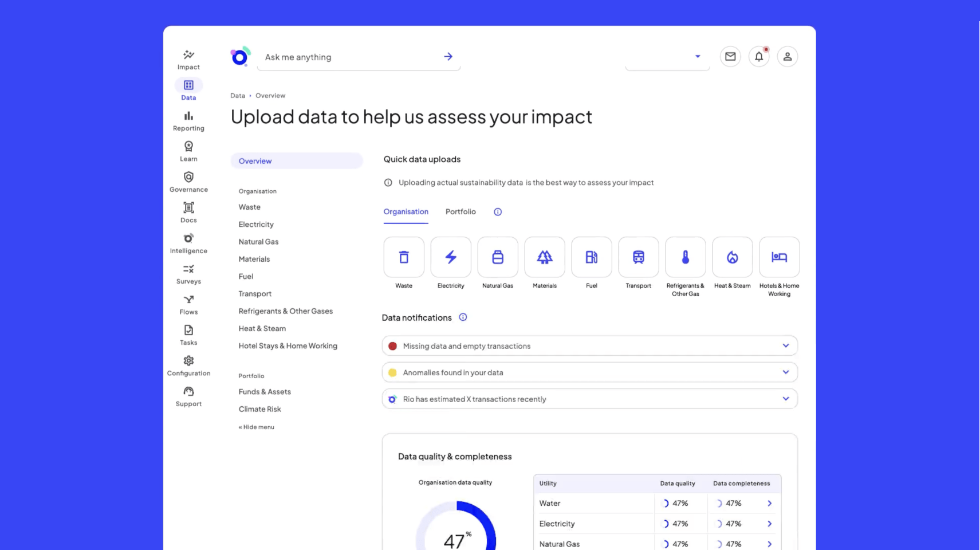Click the Utility column header
Screen dimensions: 980x550
pyautogui.click(x=548, y=484)
